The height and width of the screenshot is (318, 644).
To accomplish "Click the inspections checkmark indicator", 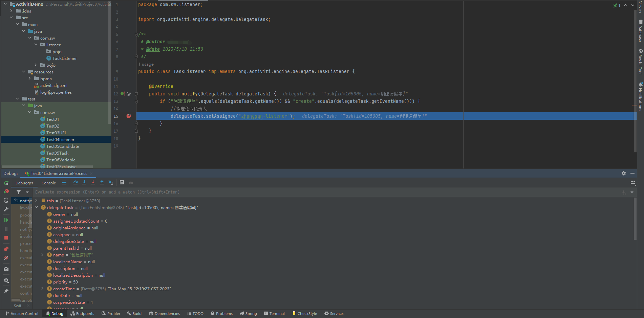I will point(617,5).
